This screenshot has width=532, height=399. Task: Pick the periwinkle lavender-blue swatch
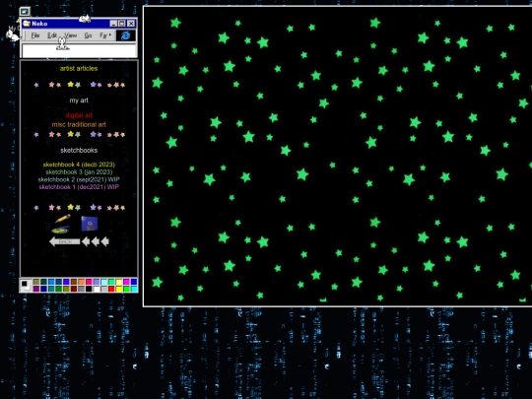point(97,282)
